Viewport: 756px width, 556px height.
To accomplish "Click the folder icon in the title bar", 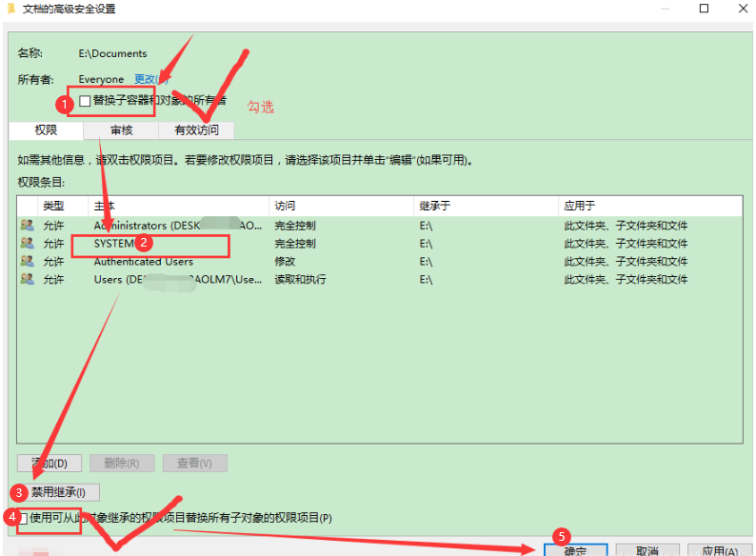I will coord(11,9).
